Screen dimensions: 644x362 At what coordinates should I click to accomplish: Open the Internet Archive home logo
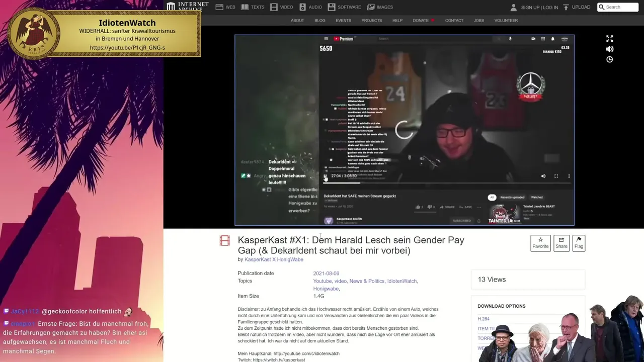pyautogui.click(x=187, y=7)
